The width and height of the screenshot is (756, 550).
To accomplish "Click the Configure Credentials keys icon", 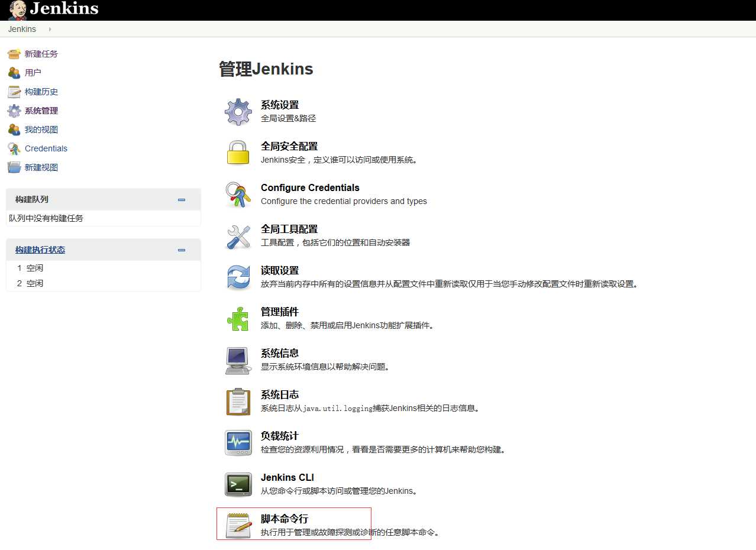I will point(238,195).
